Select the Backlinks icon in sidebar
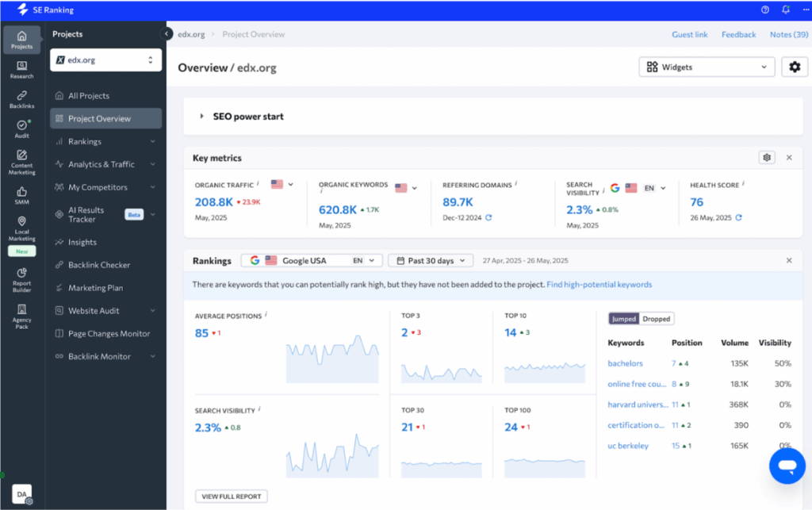 (x=21, y=98)
